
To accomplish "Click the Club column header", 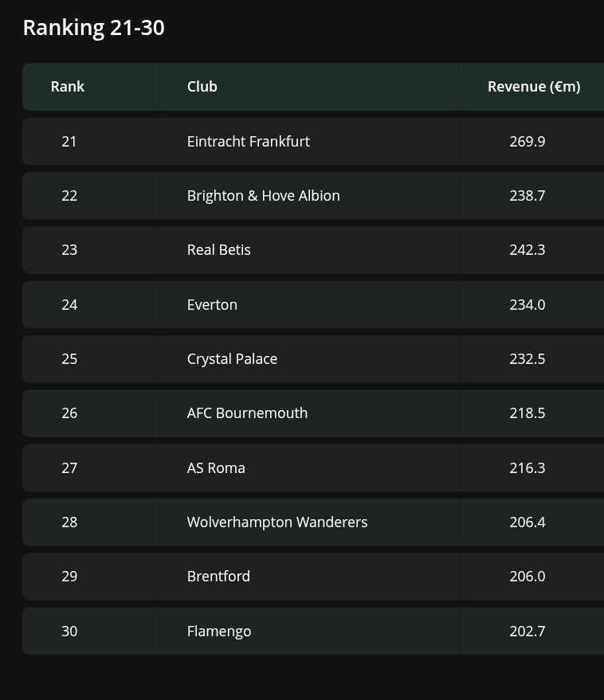I will click(202, 87).
